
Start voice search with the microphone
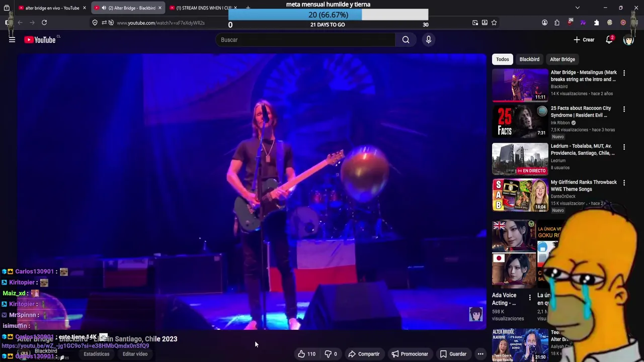tap(429, 40)
